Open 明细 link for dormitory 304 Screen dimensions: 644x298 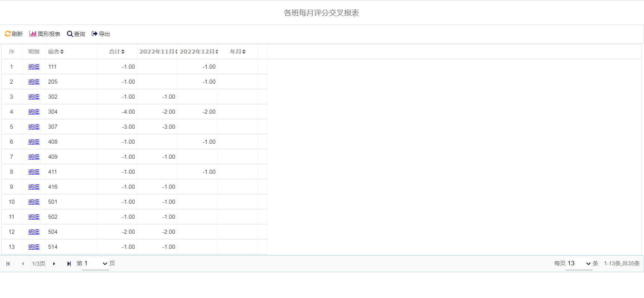click(34, 112)
